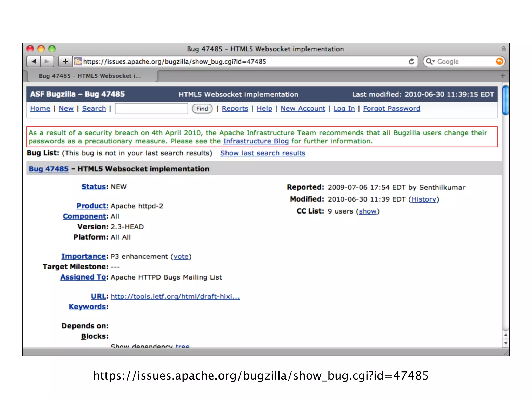Click the blue vertical scrollbar thumb
This screenshot has width=532, height=399.
[506, 100]
